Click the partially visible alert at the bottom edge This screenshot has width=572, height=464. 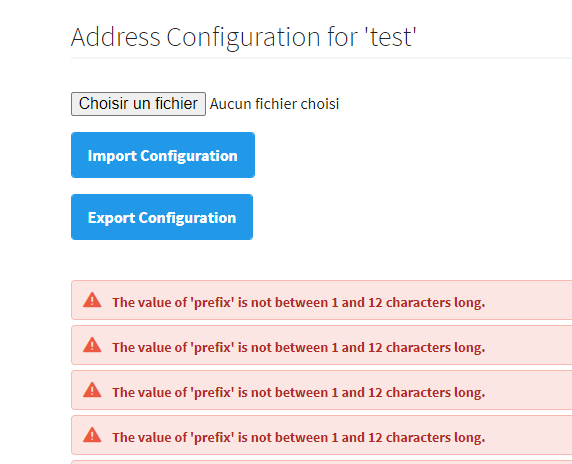click(x=321, y=462)
